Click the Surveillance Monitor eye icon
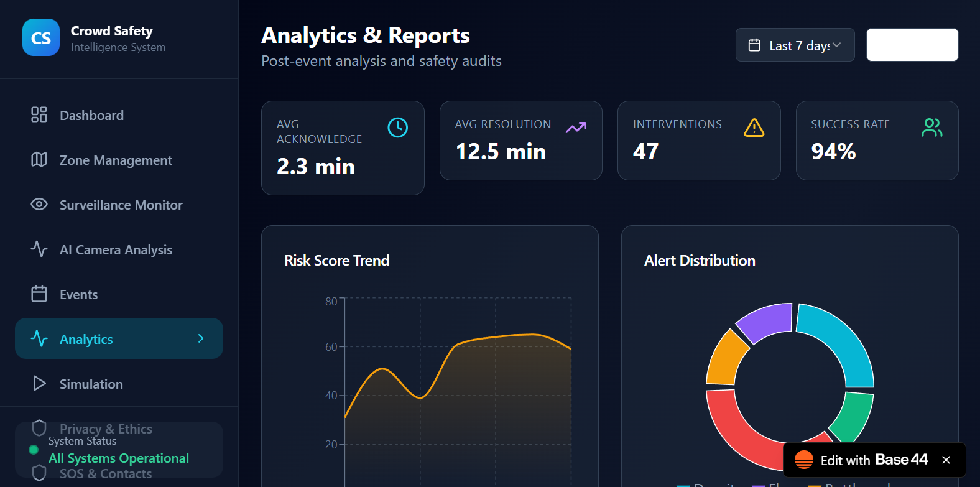The image size is (980, 487). tap(39, 204)
